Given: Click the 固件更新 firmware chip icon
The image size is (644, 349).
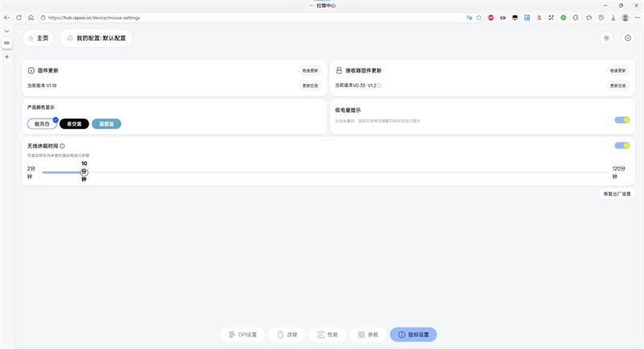Looking at the screenshot, I should point(31,71).
